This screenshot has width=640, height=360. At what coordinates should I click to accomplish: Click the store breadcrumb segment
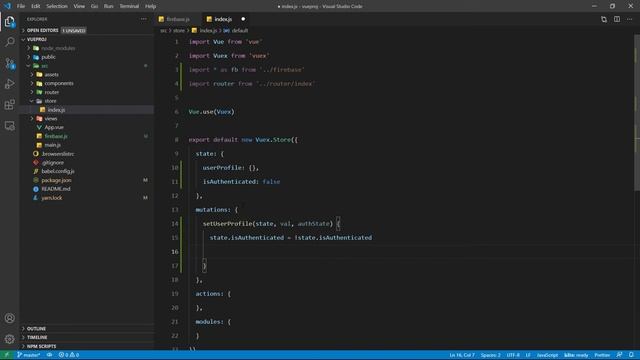tap(179, 31)
